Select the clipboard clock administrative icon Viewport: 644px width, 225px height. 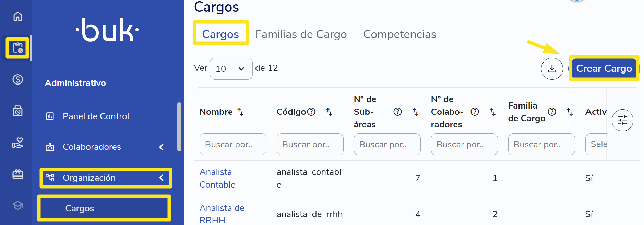click(x=17, y=48)
